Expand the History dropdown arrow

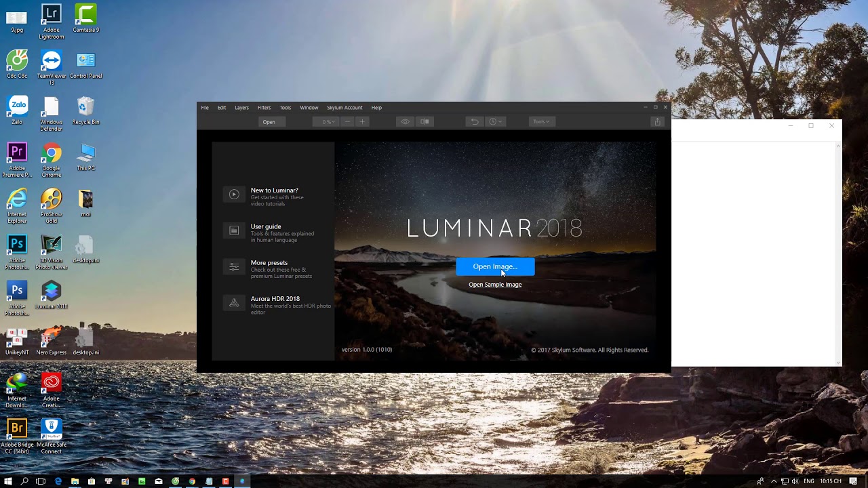(500, 121)
